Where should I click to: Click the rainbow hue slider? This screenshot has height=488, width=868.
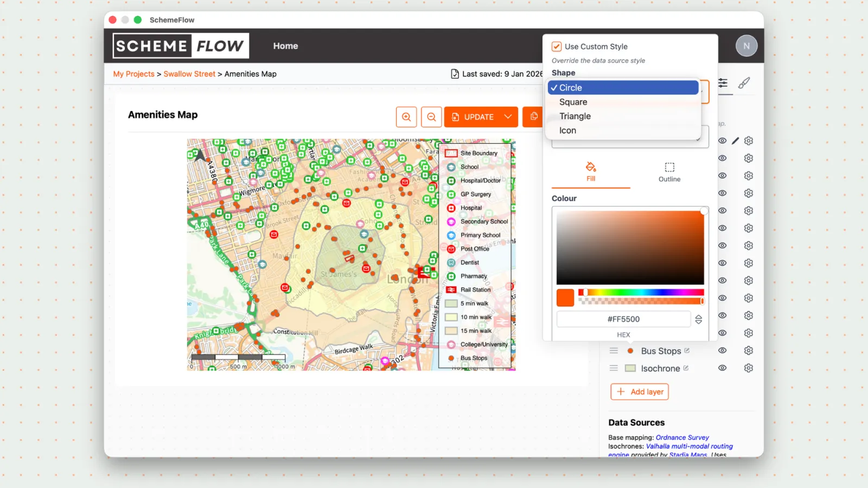click(x=641, y=292)
